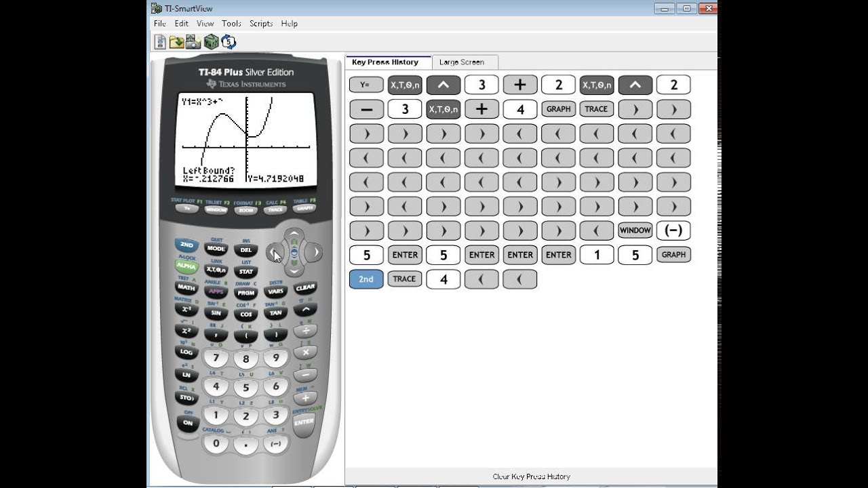Click the (−) entry in key press history

673,230
